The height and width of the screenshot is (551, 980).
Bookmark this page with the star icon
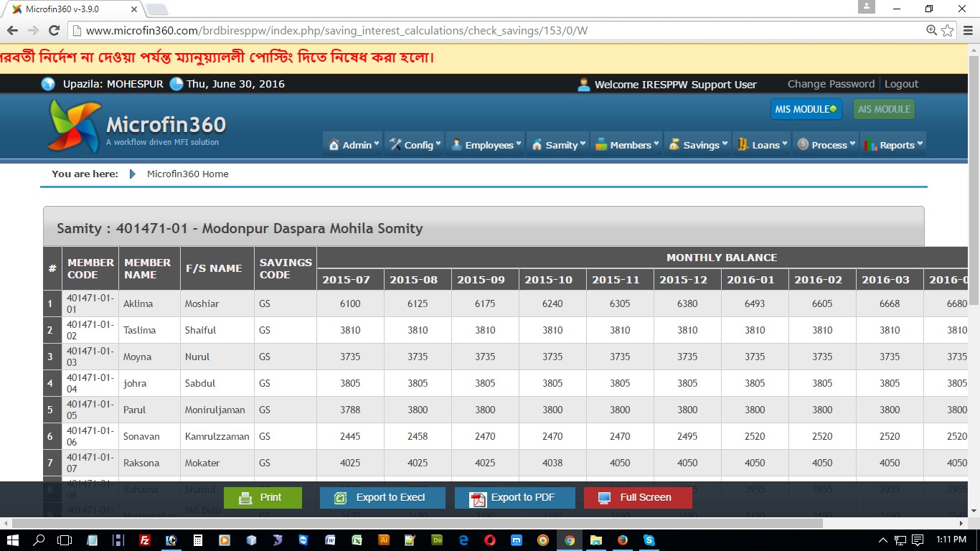[948, 31]
